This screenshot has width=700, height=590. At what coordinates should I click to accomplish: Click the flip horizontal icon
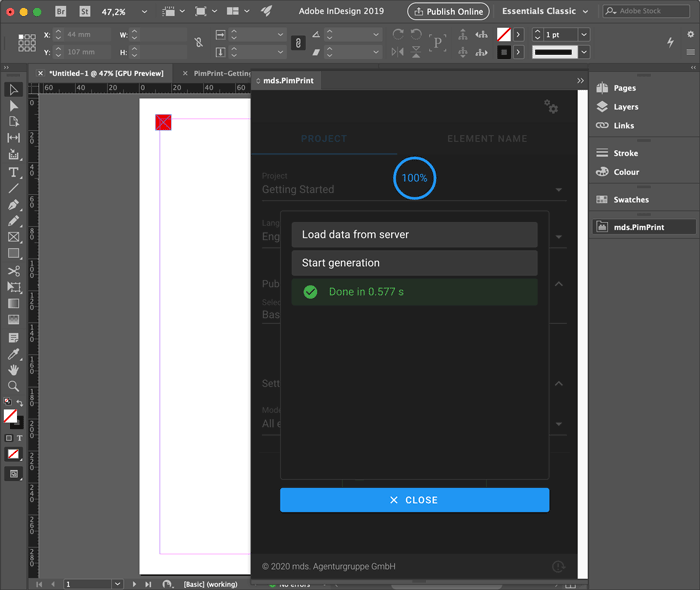(x=397, y=52)
